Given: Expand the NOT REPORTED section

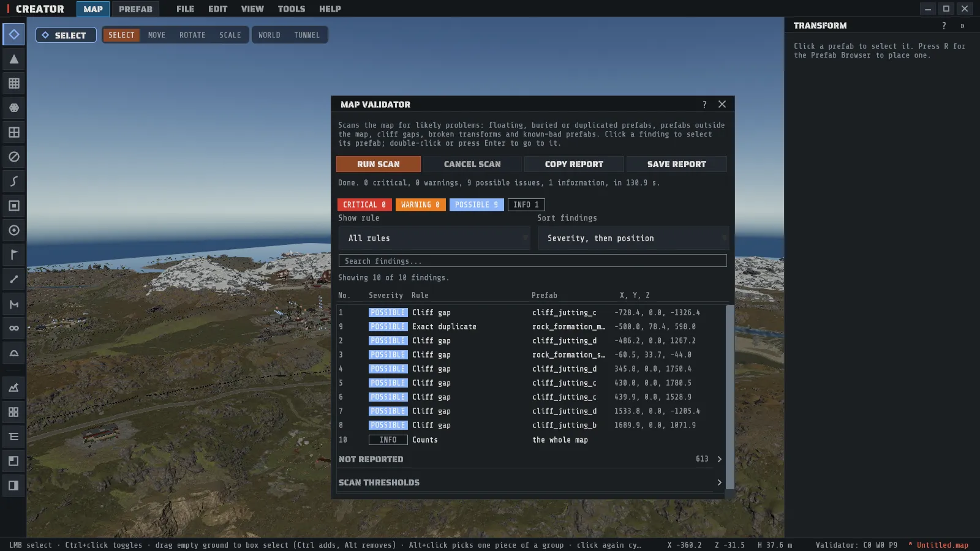Looking at the screenshot, I should (530, 459).
